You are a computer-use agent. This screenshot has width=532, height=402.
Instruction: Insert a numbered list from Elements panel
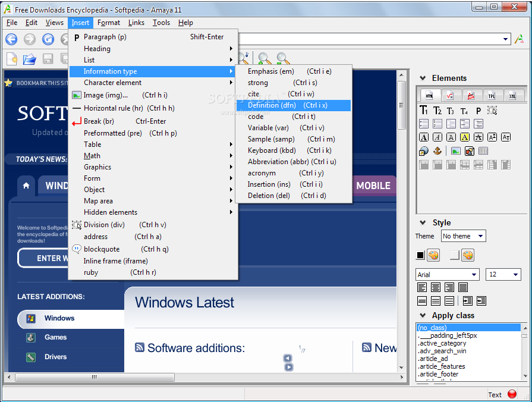[x=437, y=124]
